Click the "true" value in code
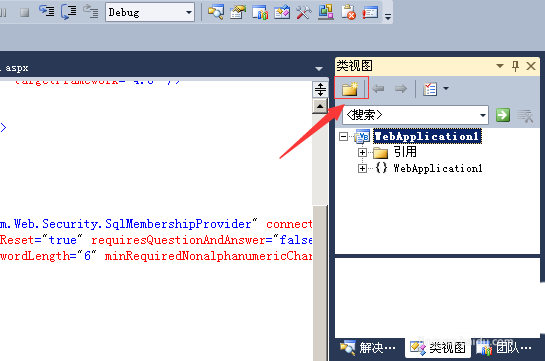 click(x=62, y=240)
